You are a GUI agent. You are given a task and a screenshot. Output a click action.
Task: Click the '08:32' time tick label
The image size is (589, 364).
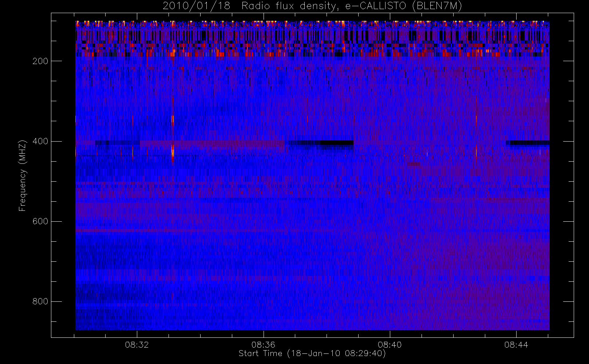click(137, 345)
